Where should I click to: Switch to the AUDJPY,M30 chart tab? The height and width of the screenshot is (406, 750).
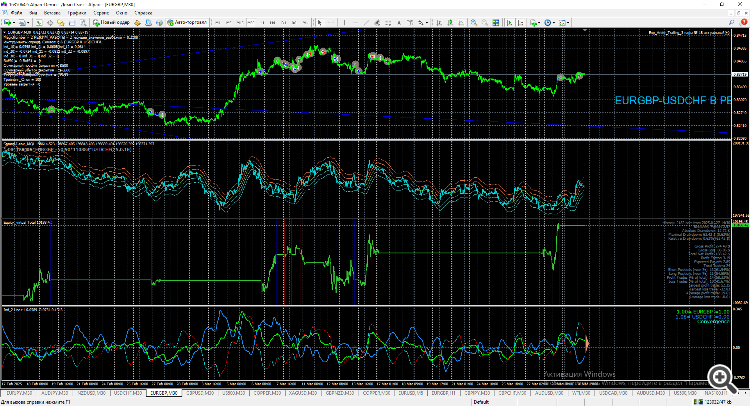tap(55, 393)
